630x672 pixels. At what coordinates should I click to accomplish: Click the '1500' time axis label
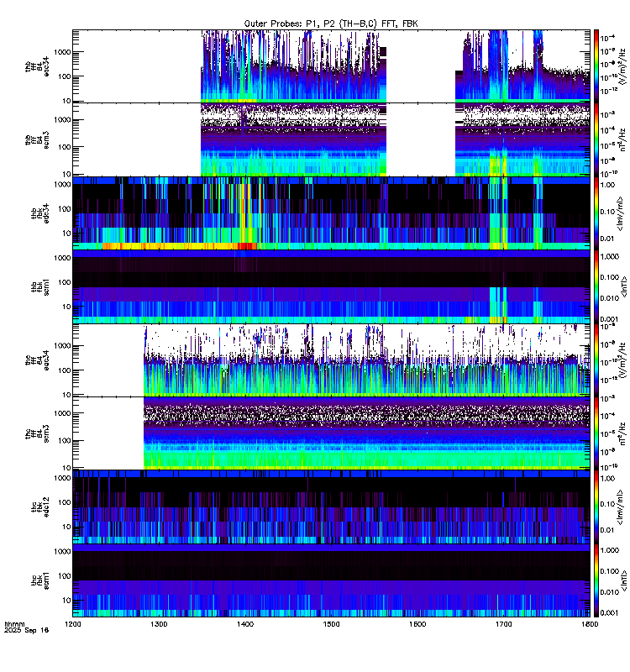(331, 624)
